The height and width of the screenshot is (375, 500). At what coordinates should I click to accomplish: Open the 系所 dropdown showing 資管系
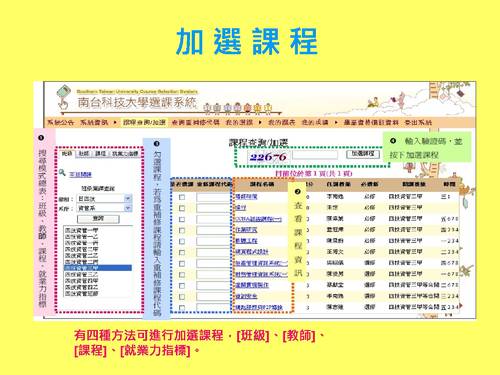(104, 208)
